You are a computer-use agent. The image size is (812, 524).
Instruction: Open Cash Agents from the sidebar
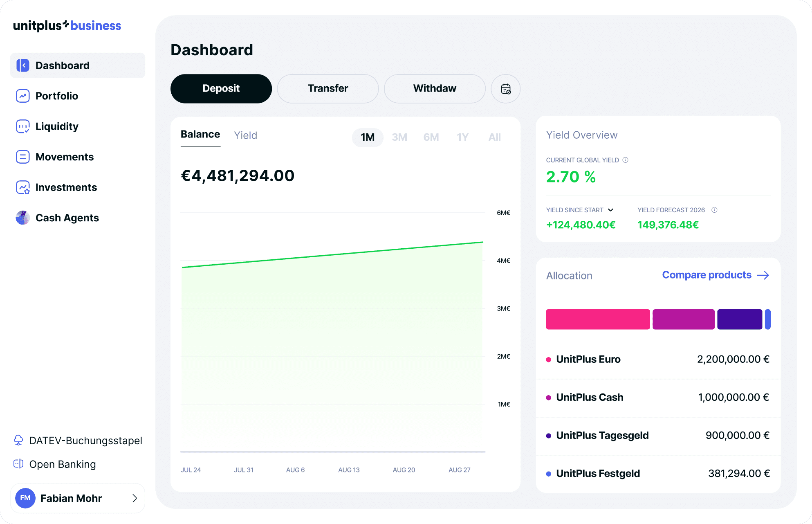coord(78,218)
